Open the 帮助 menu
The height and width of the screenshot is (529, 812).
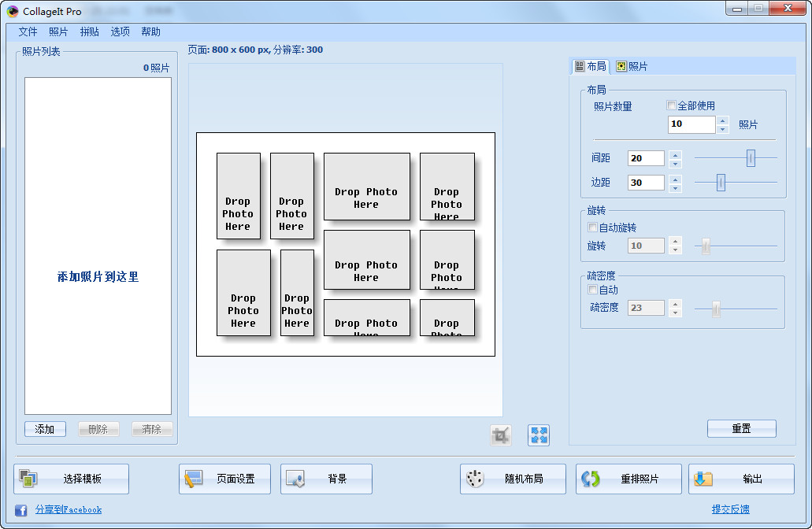pyautogui.click(x=150, y=31)
